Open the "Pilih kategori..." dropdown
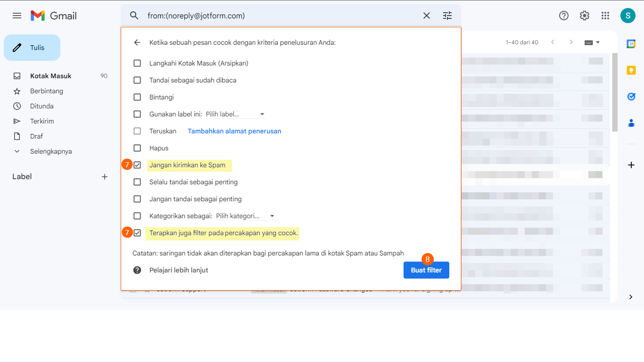This screenshot has width=644, height=362. [245, 216]
